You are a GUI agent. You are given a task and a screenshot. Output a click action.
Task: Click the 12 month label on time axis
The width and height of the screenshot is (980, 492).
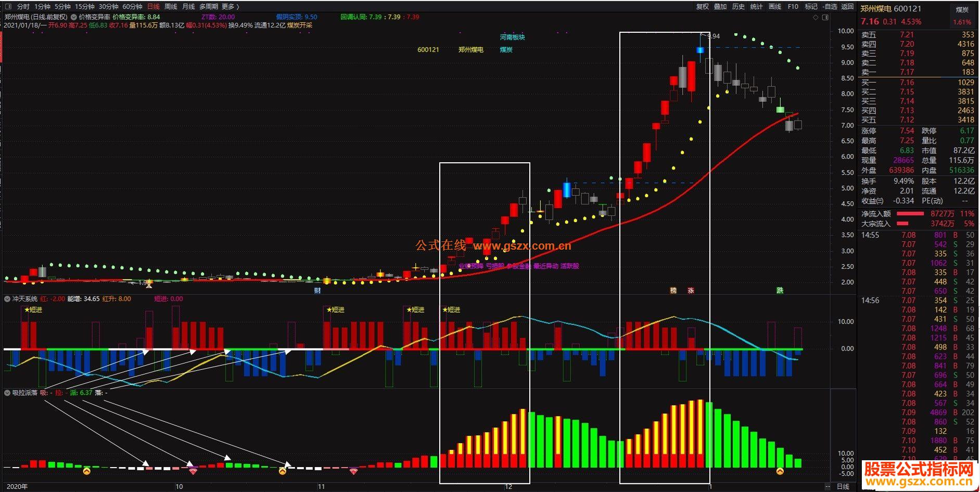tap(508, 487)
